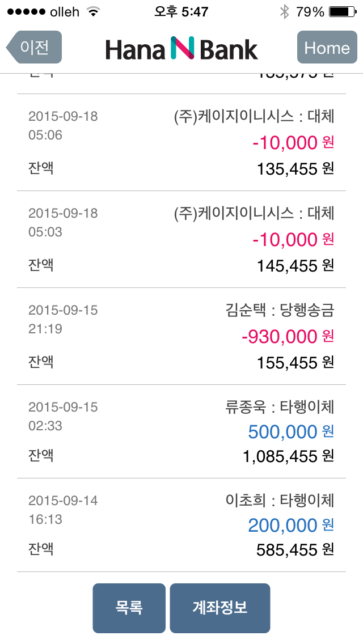Screen dimensions: 363x644
Task: Tap the -930,000 원 amount
Action: [288, 337]
